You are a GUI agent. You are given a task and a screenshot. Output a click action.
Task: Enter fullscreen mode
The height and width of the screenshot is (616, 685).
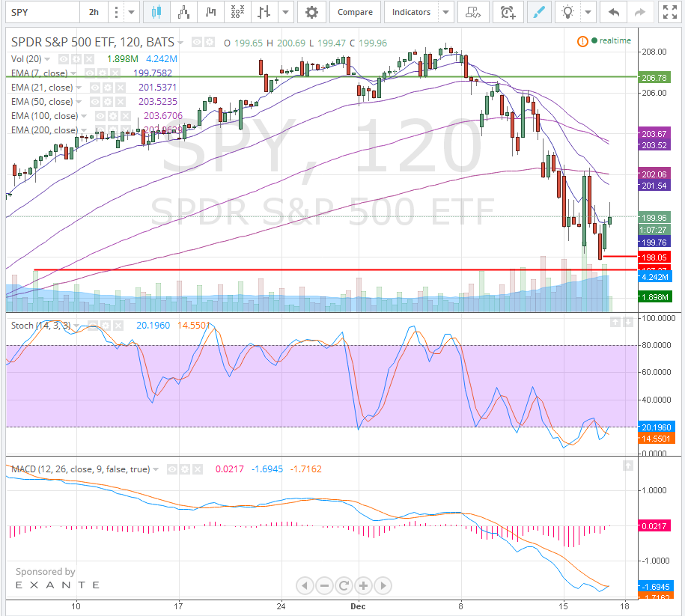coord(670,12)
